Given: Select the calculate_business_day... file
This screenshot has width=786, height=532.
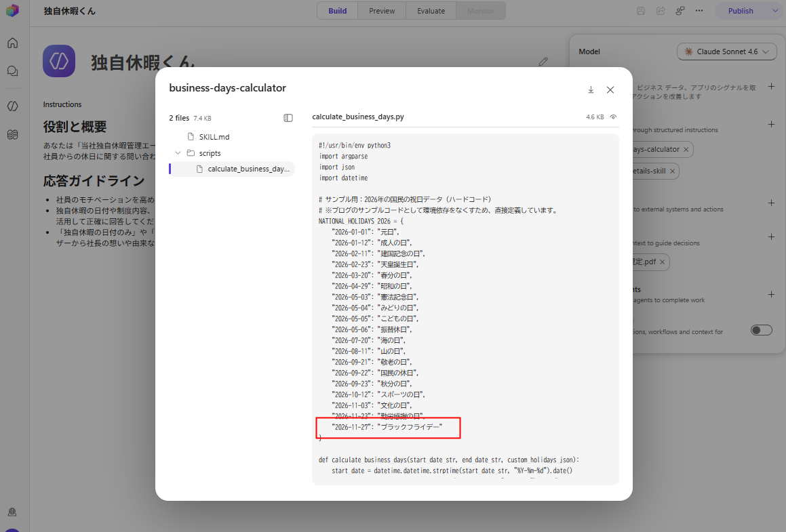Looking at the screenshot, I should pyautogui.click(x=231, y=169).
